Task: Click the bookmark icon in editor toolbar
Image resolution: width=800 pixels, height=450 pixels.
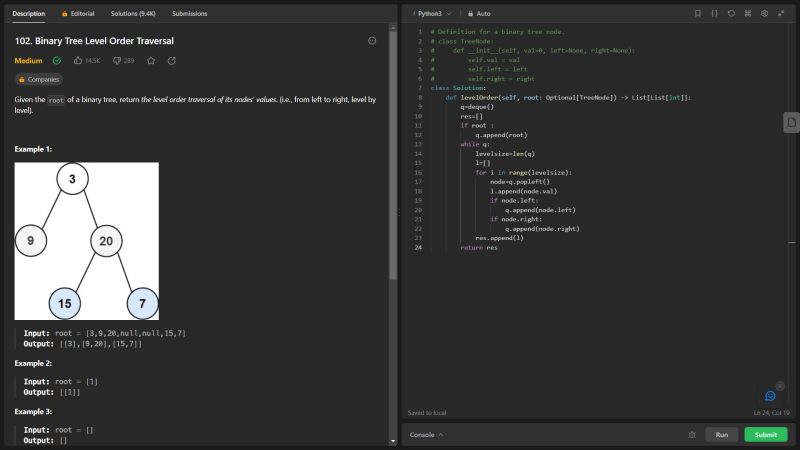Action: coord(698,14)
